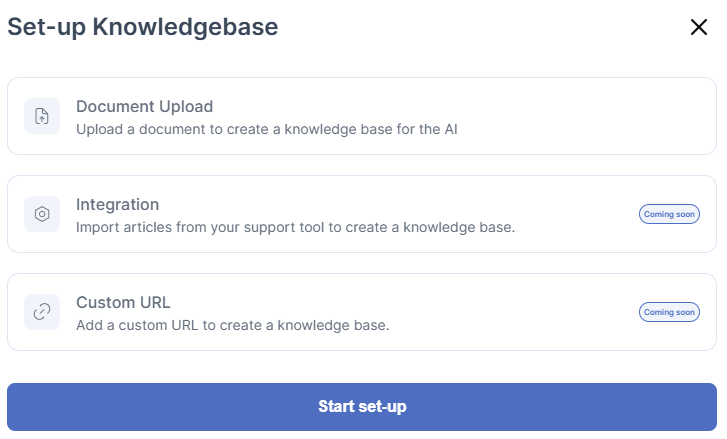
Task: Pick the Custom URL option title
Action: [124, 303]
